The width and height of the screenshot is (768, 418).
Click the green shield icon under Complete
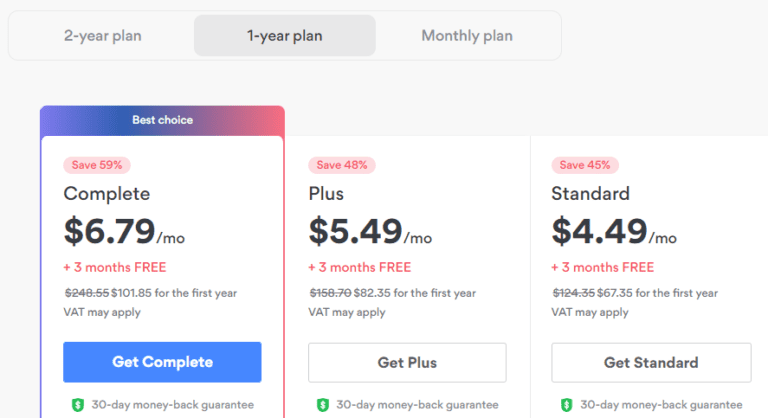pos(78,405)
